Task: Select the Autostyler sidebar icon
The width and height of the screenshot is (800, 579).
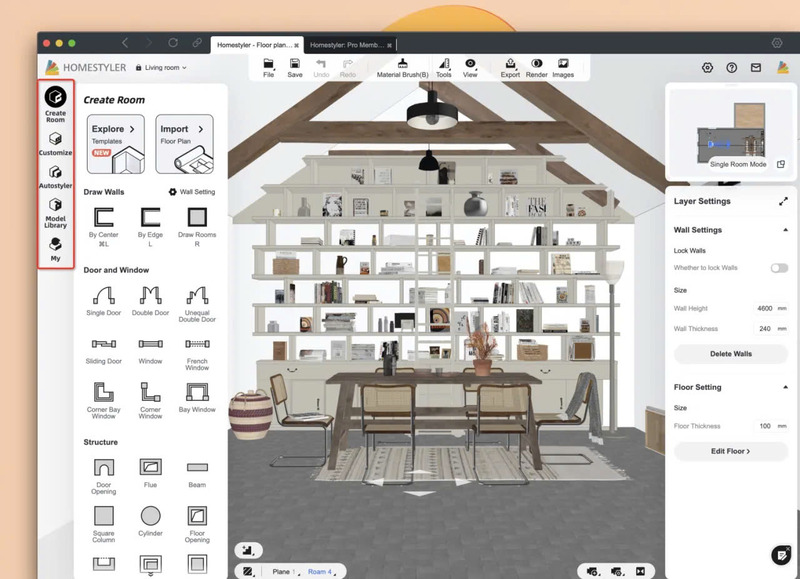Action: pos(55,180)
